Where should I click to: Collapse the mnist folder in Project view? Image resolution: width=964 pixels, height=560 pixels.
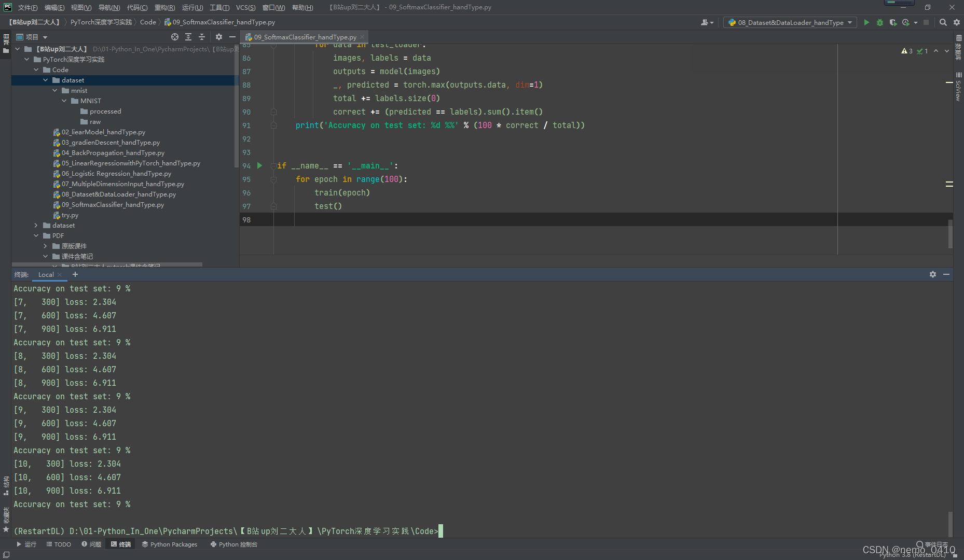click(55, 90)
